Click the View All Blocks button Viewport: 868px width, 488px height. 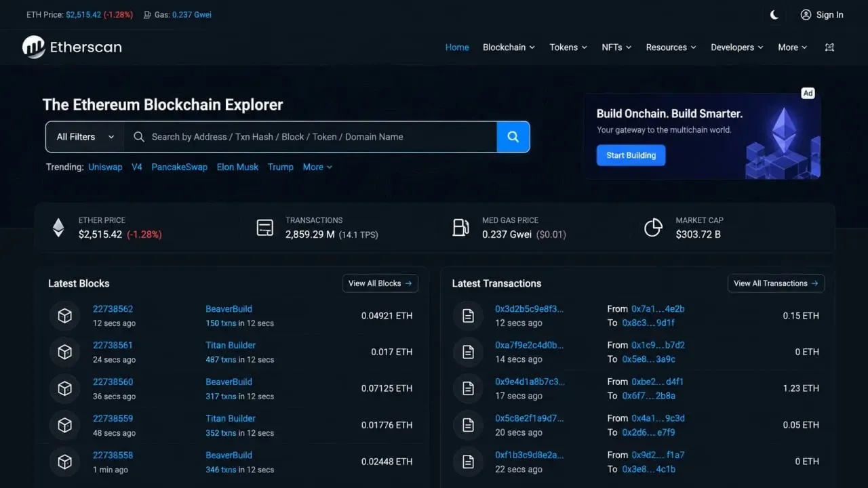(x=380, y=283)
